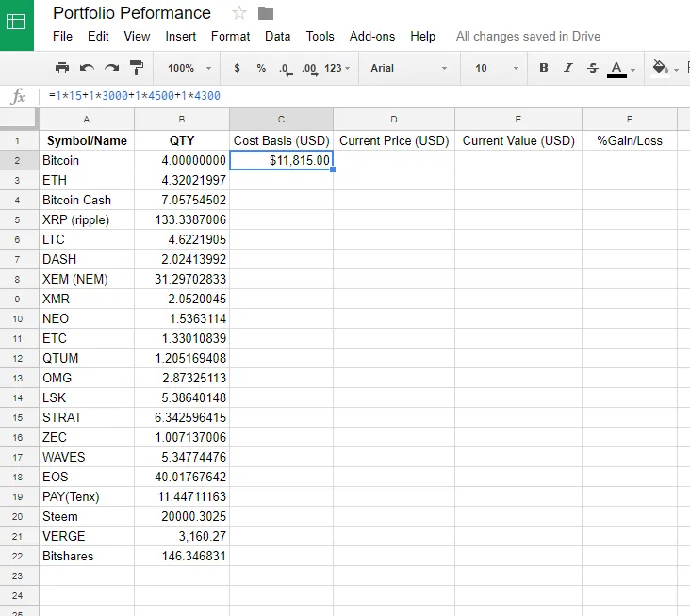Open the move-to-folder icon
Image resolution: width=690 pixels, height=616 pixels.
[266, 13]
